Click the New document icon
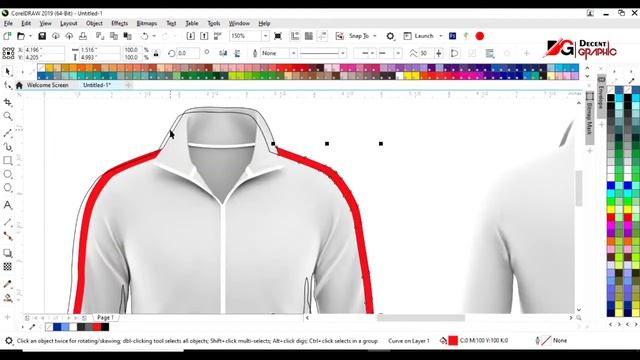640x360 pixels. (7, 36)
